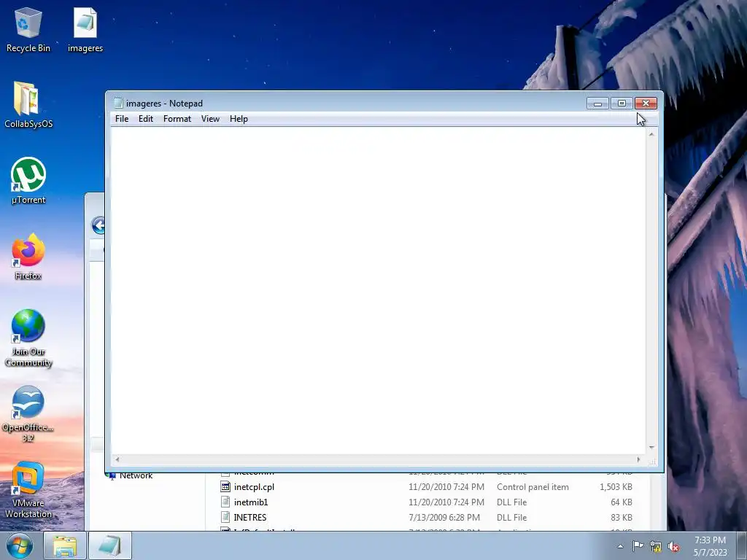Open Notepad Edit menu
This screenshot has height=560, width=747.
pyautogui.click(x=146, y=119)
